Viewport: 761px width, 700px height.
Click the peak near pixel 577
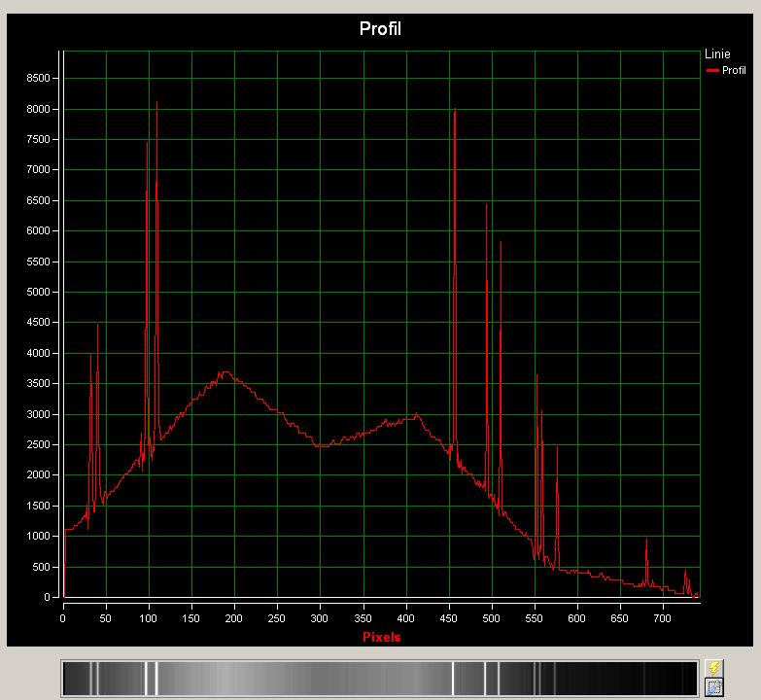[x=557, y=449]
